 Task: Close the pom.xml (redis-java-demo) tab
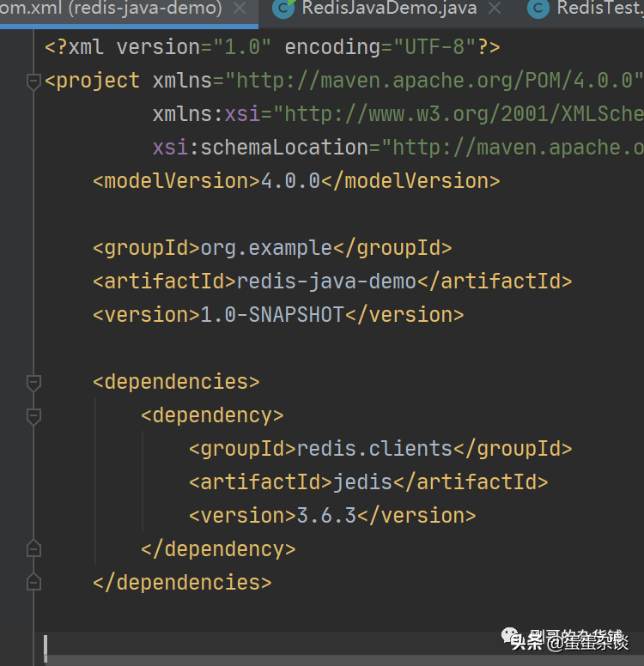tap(240, 8)
